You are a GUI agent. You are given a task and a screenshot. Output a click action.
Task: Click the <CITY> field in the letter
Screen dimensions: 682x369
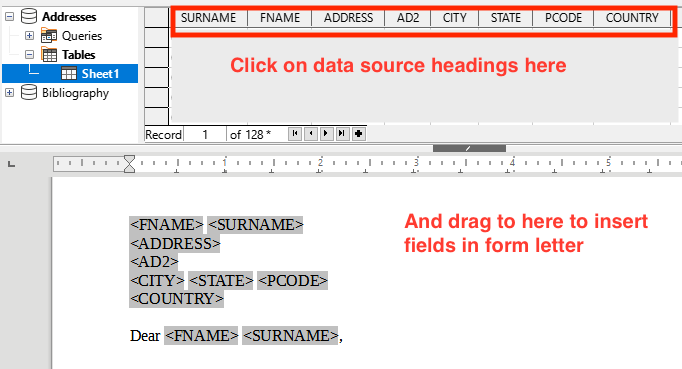pyautogui.click(x=157, y=280)
